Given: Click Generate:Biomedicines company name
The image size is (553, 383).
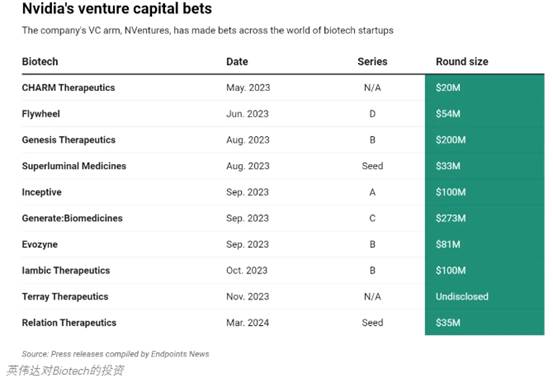Looking at the screenshot, I should click(x=72, y=218).
